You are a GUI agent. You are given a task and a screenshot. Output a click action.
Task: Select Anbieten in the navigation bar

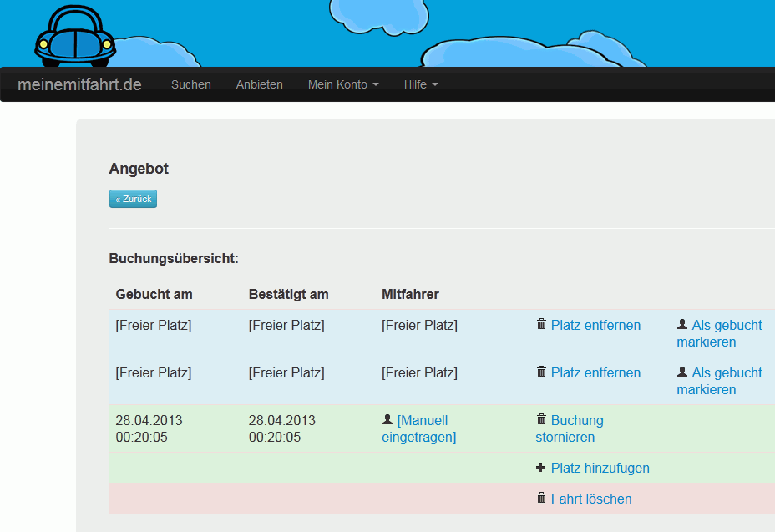(260, 84)
